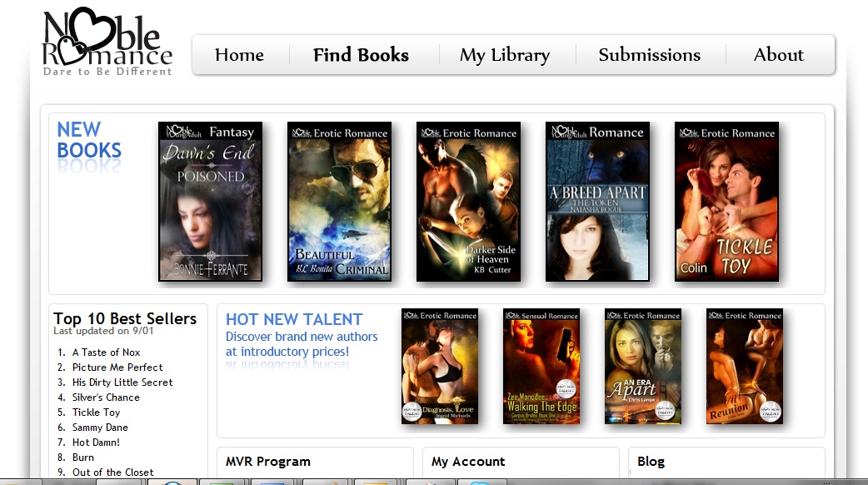The image size is (868, 485).
Task: Click the Noble Romance logo
Action: 108,42
